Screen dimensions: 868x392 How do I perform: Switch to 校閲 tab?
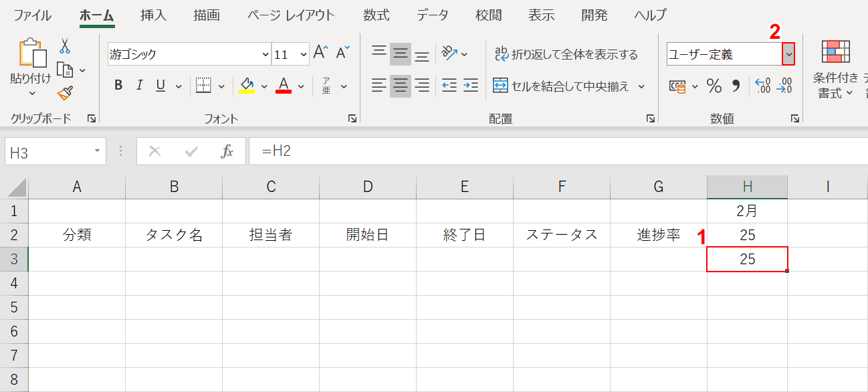coord(488,15)
